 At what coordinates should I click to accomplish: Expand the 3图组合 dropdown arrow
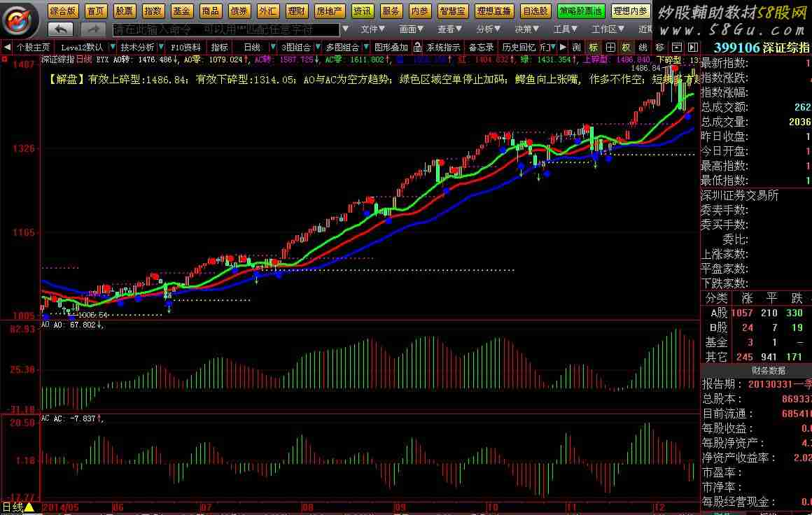click(x=317, y=48)
